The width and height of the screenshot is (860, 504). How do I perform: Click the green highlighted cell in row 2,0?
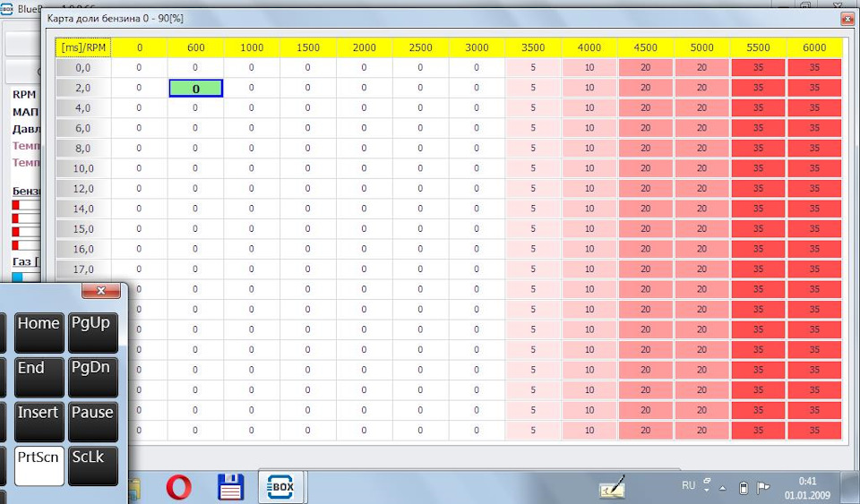tap(196, 89)
